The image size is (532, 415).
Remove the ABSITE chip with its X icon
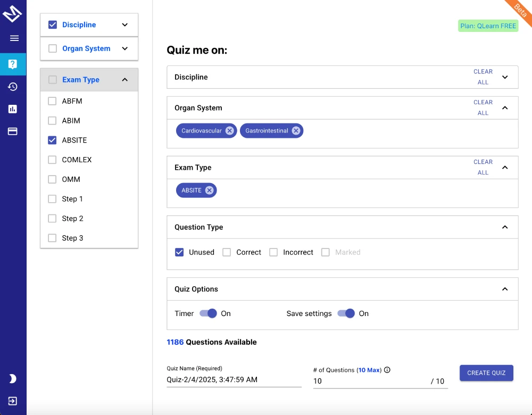(209, 190)
